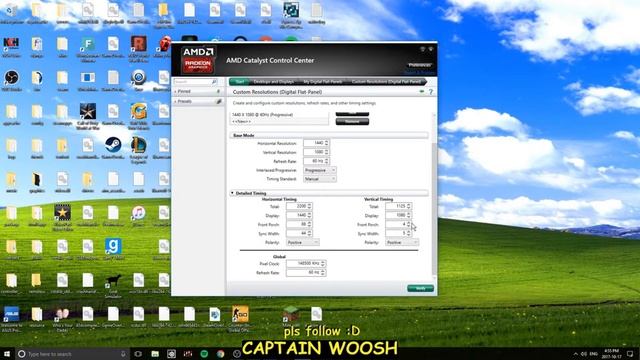Click the New button above Remove
640x360 pixels.
(352, 113)
